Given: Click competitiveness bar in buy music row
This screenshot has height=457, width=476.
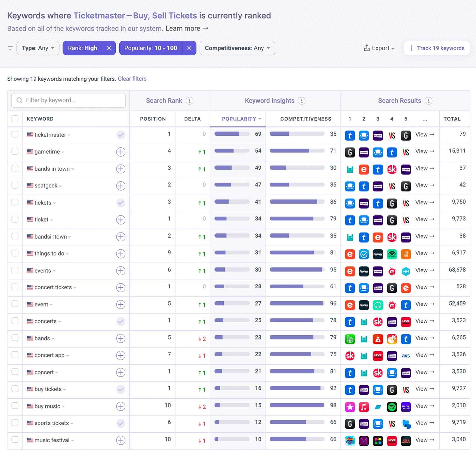Looking at the screenshot, I should 297,405.
